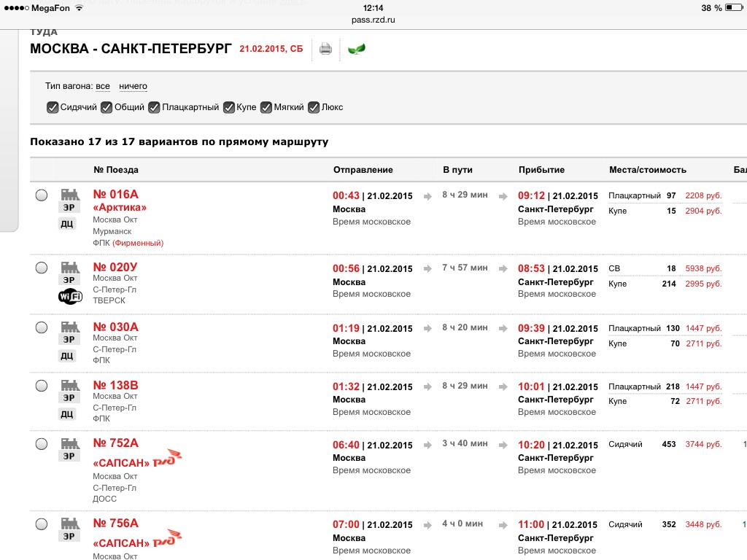Click the ЭР badge in train 030А row
This screenshot has height=560, width=747.
point(69,340)
